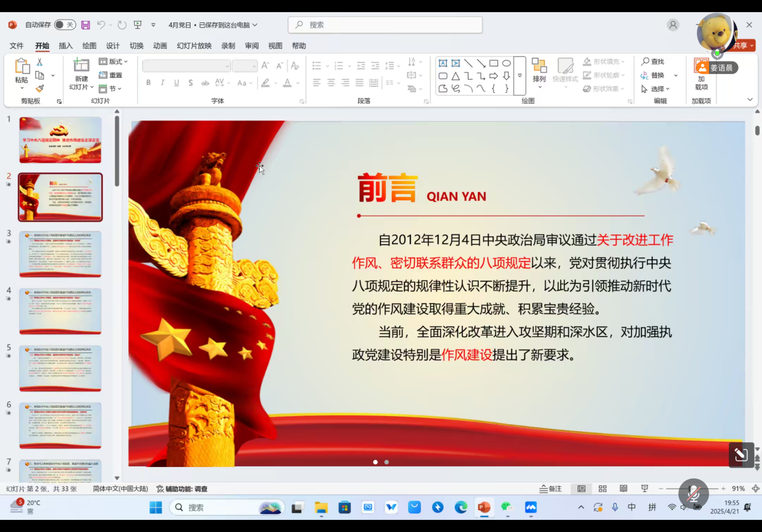Click the New Slide icon
This screenshot has height=532, width=762.
(81, 66)
